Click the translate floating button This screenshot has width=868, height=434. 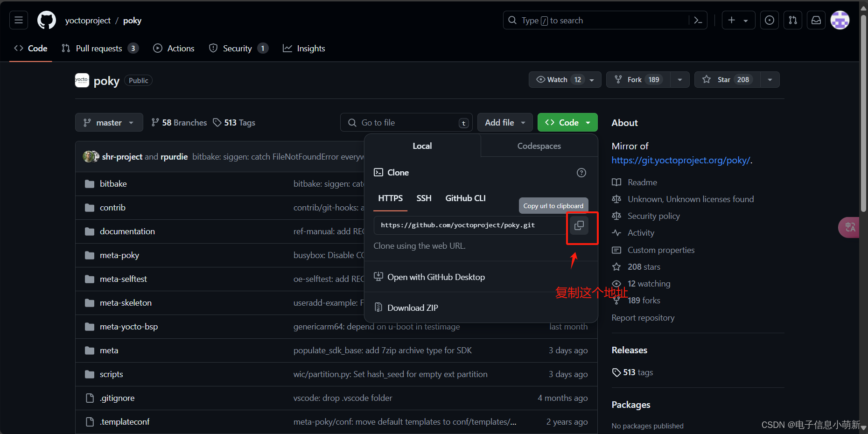point(849,227)
